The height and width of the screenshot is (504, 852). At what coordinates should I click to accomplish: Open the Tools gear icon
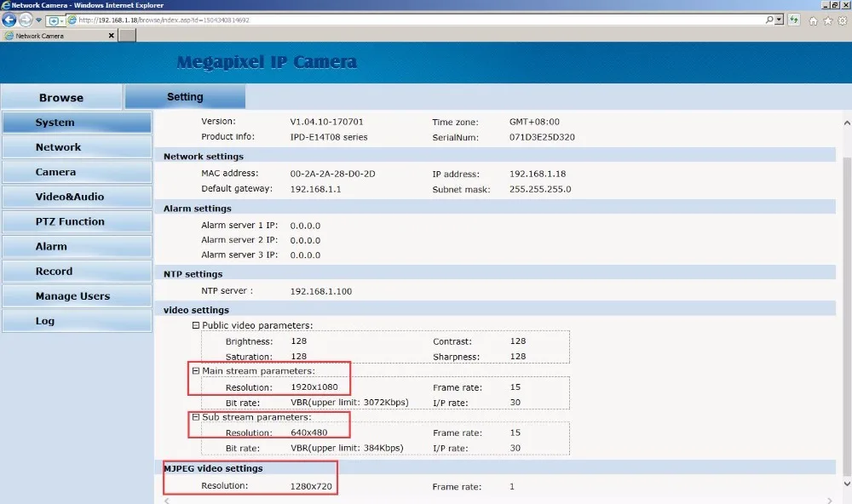843,20
